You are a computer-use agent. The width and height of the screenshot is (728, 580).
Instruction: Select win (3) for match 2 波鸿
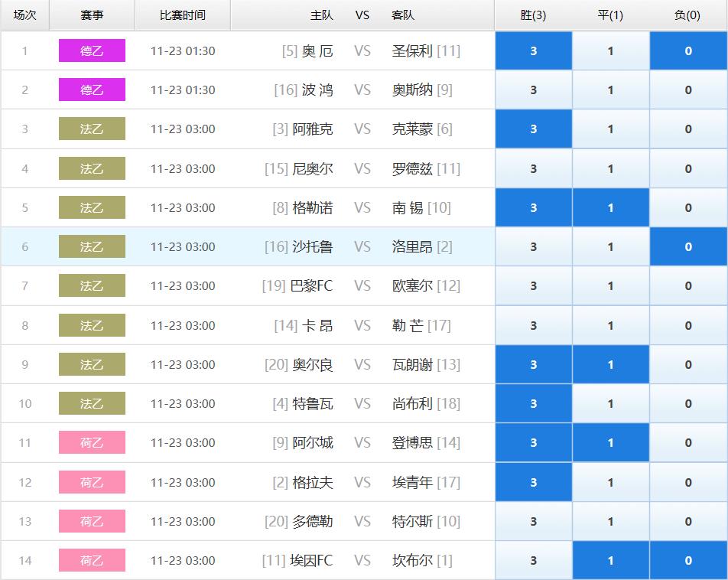[534, 90]
